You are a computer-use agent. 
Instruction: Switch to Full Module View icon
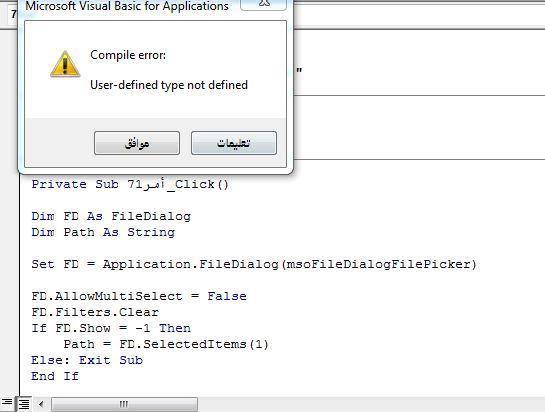[x=24, y=404]
